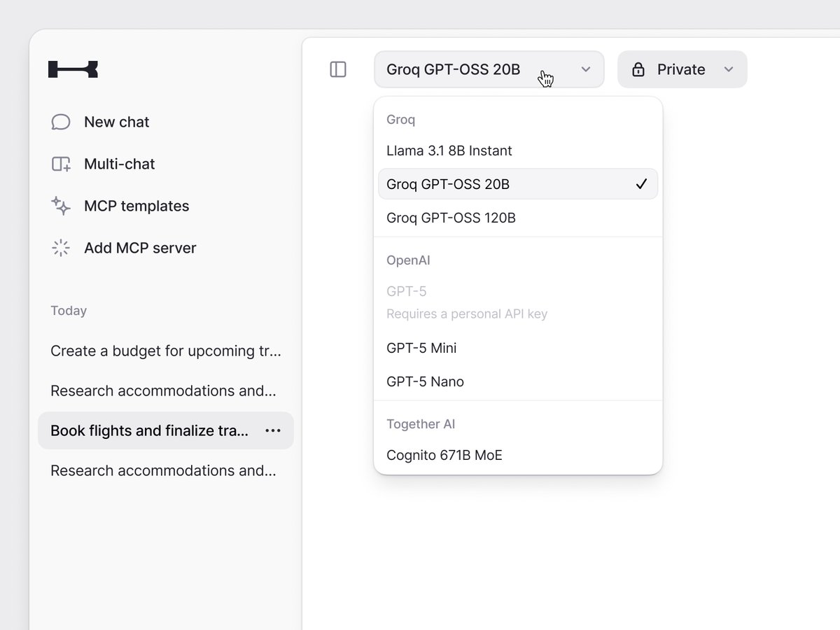Viewport: 840px width, 630px height.
Task: Click the app logo in the sidebar
Action: click(x=73, y=69)
